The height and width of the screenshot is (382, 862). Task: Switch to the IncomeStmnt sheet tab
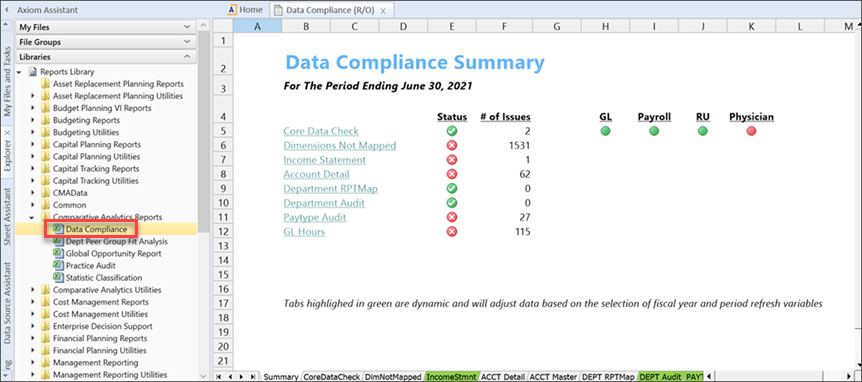(451, 377)
